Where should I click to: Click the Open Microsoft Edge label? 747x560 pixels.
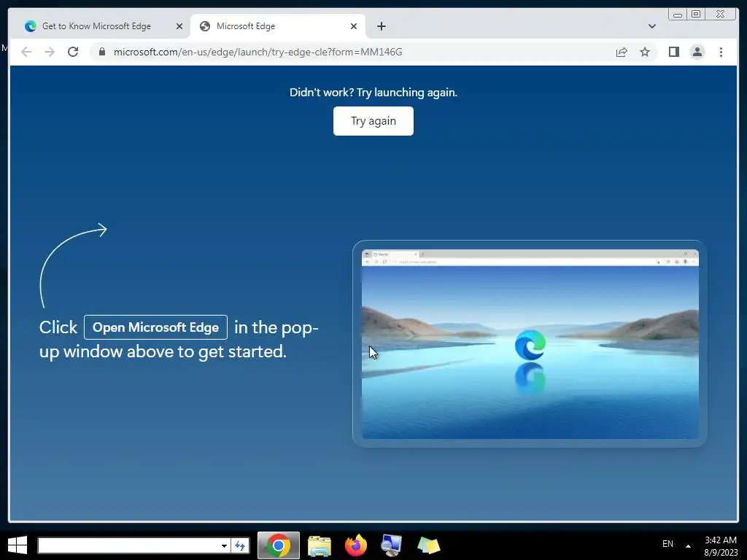156,327
